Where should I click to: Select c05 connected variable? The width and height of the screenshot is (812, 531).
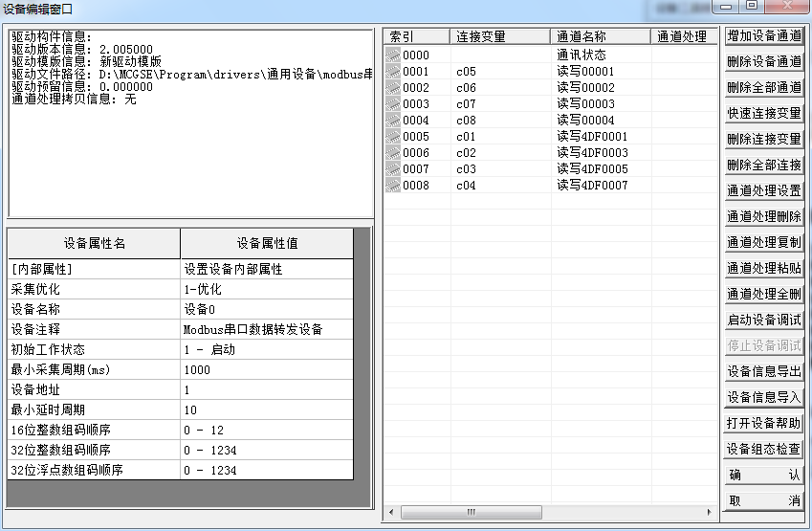point(466,72)
